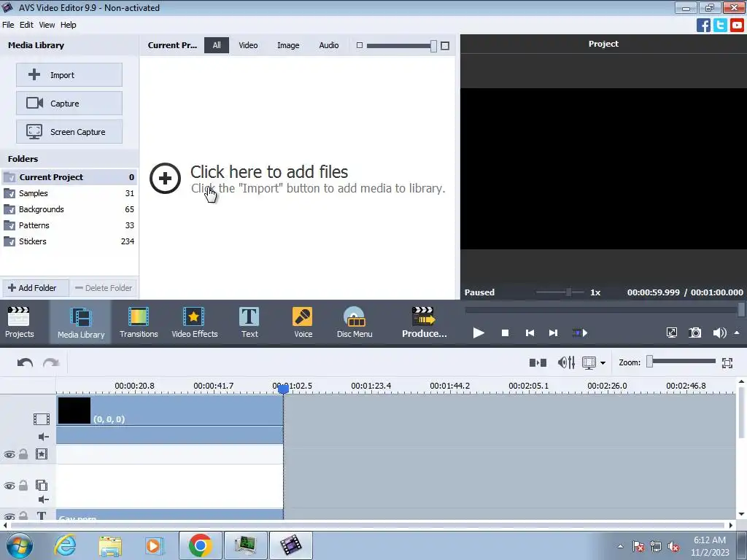Lock the video effects track
The height and width of the screenshot is (560, 747).
[23, 454]
